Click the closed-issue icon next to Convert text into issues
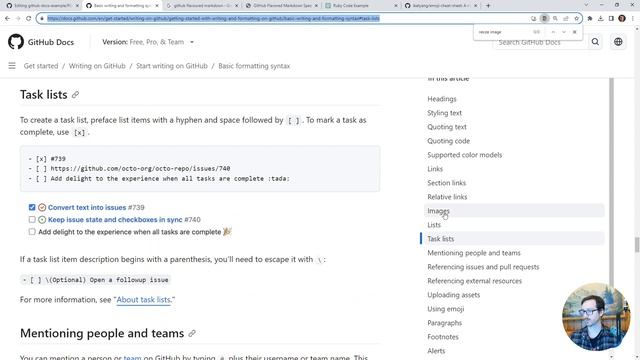Image resolution: width=640 pixels, height=360 pixels. (42, 207)
